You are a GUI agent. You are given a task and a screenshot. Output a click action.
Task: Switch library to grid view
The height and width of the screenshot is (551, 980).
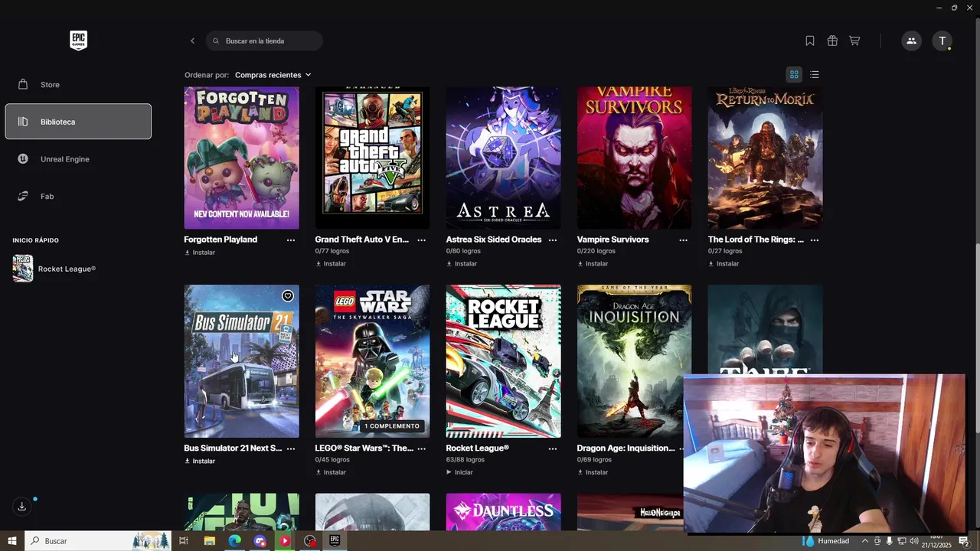tap(794, 74)
